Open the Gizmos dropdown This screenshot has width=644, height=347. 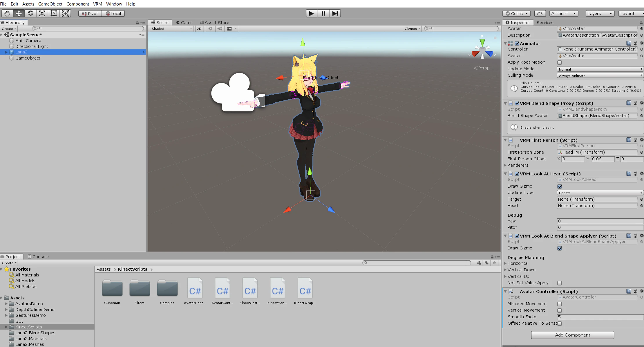coord(412,28)
